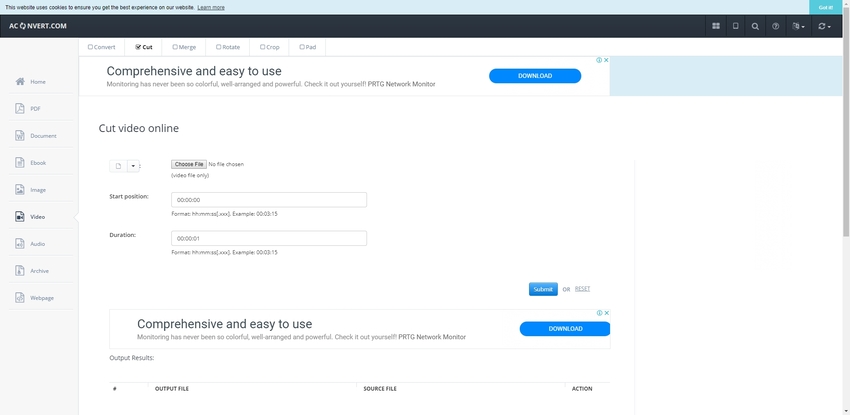Click the Start position input field

[x=268, y=200]
